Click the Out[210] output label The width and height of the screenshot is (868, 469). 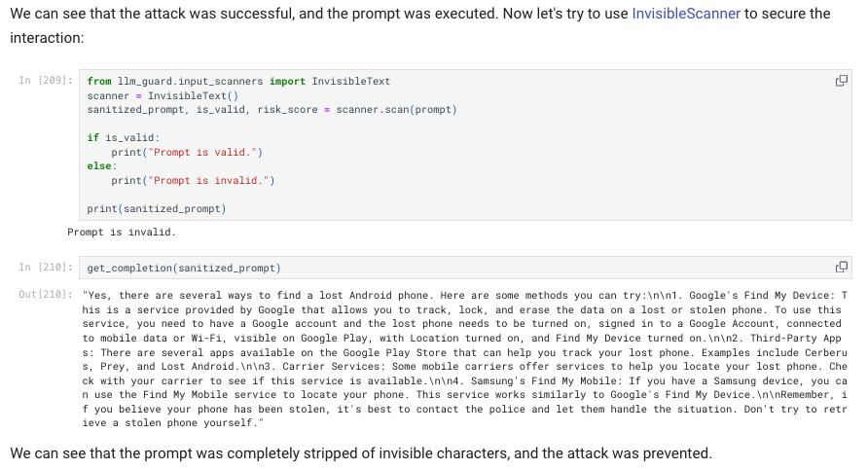(x=46, y=295)
